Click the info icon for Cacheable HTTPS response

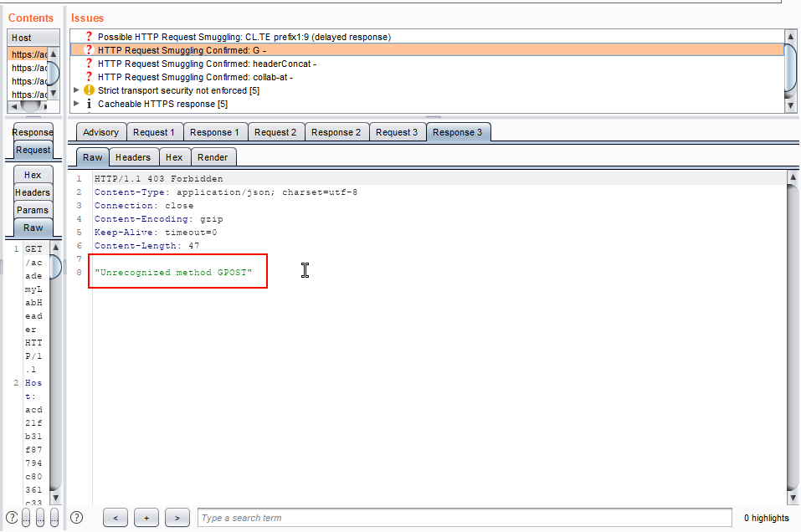[89, 104]
